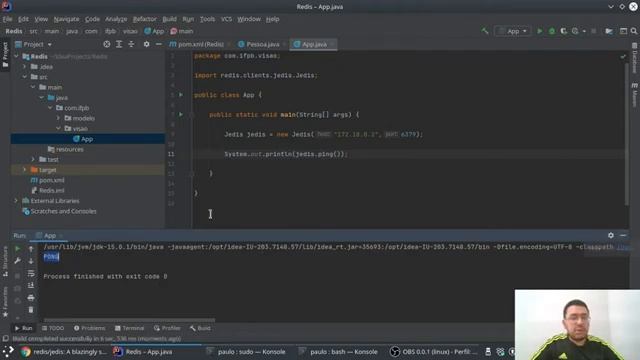Click the locate/select opened file icon in Project panel
The image size is (640, 360).
click(x=107, y=44)
